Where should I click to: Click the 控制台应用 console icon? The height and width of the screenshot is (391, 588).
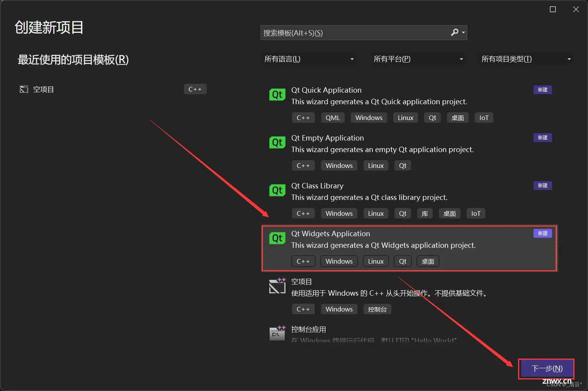click(277, 333)
